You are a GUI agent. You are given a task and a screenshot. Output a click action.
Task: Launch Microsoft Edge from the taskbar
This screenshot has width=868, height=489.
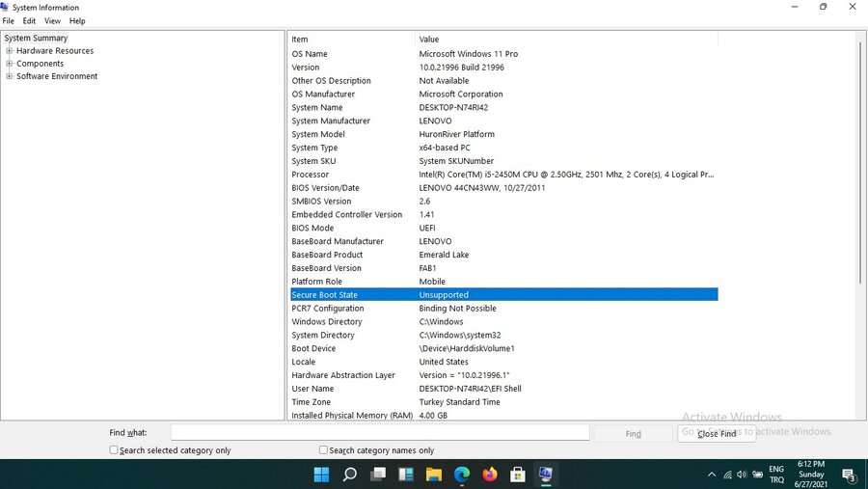462,475
